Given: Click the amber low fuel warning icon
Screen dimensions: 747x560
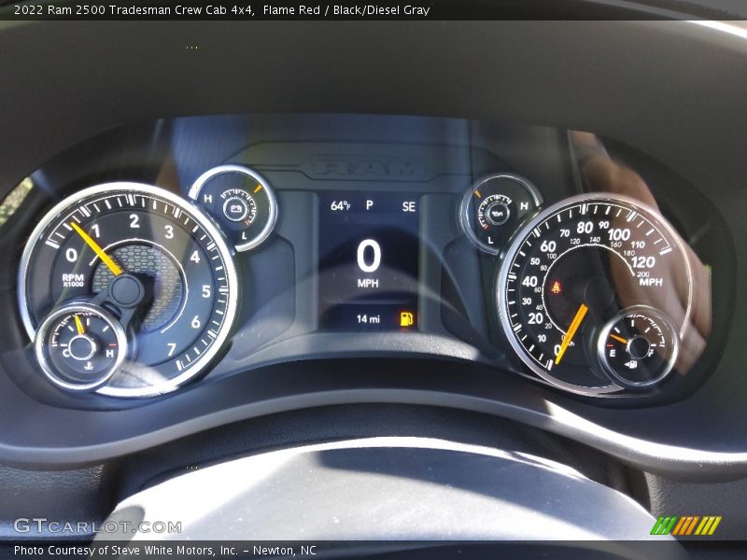Looking at the screenshot, I should coord(406,319).
